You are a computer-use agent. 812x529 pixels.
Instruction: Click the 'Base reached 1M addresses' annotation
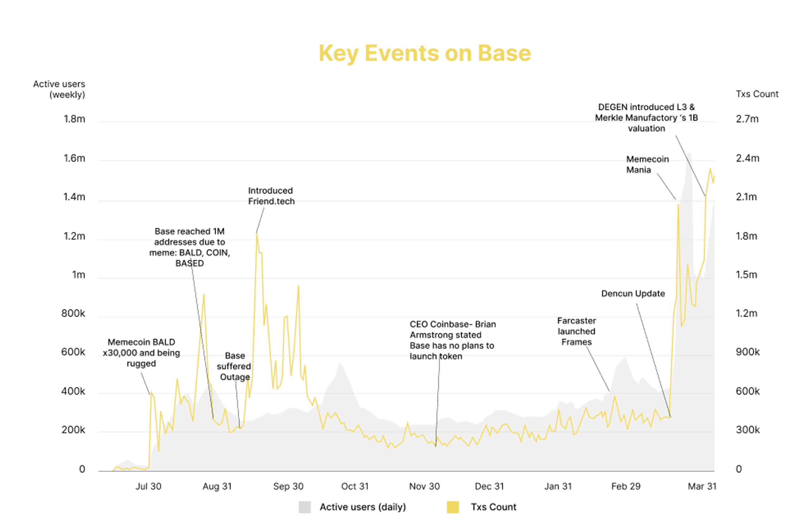click(x=189, y=247)
